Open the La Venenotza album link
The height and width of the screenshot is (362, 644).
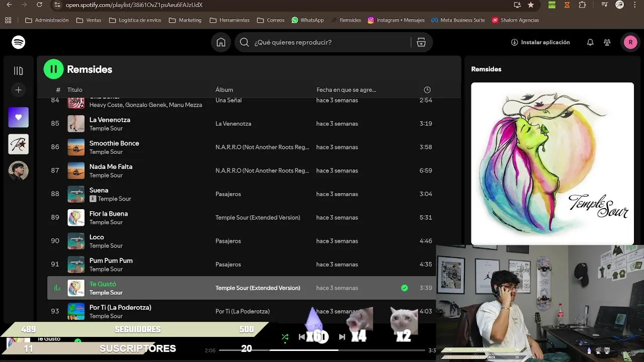click(233, 124)
